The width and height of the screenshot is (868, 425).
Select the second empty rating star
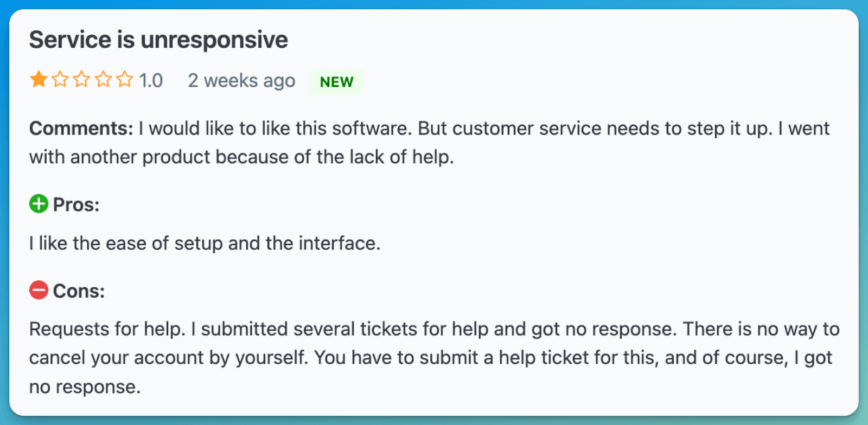(60, 80)
